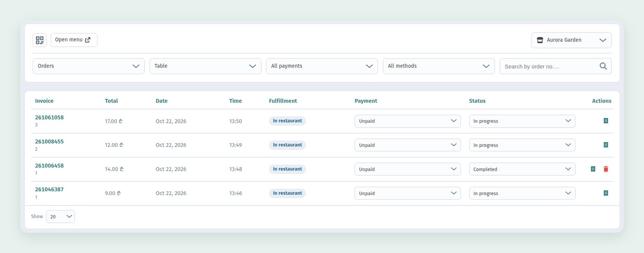The width and height of the screenshot is (644, 253).
Task: Click the Payment column header
Action: point(366,101)
